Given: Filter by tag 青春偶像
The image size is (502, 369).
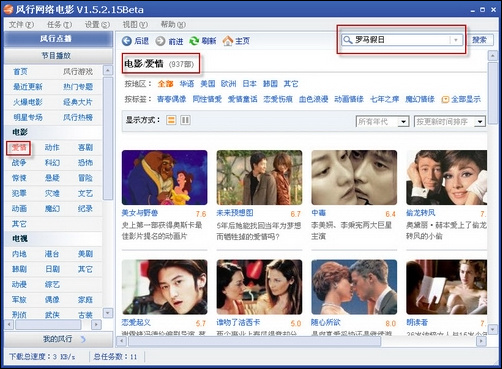Looking at the screenshot, I should 172,99.
